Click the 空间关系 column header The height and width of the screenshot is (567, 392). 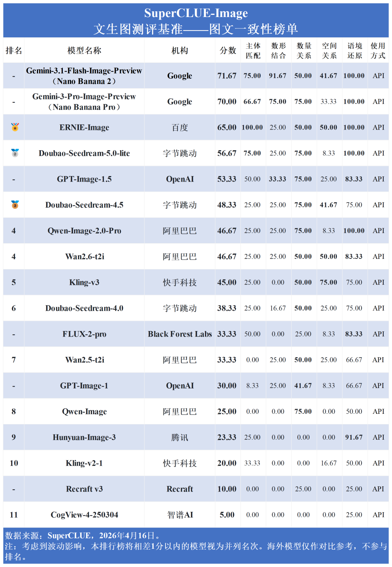(329, 50)
